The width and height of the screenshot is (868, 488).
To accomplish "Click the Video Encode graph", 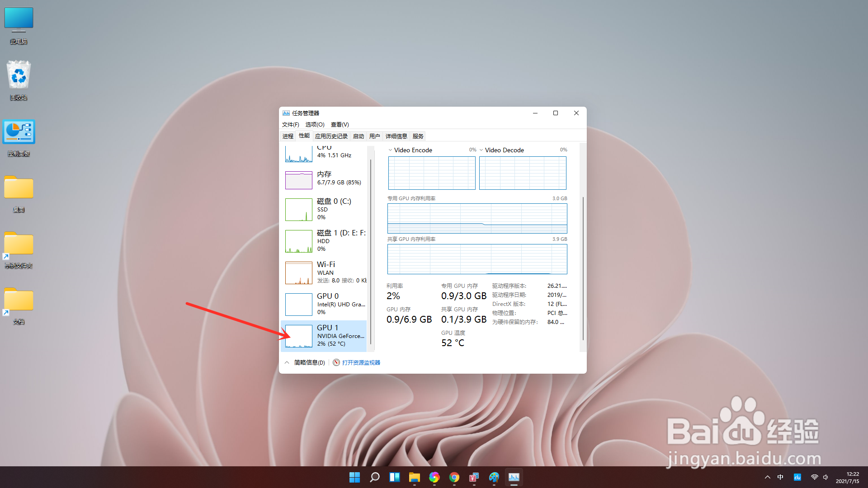I will click(432, 173).
